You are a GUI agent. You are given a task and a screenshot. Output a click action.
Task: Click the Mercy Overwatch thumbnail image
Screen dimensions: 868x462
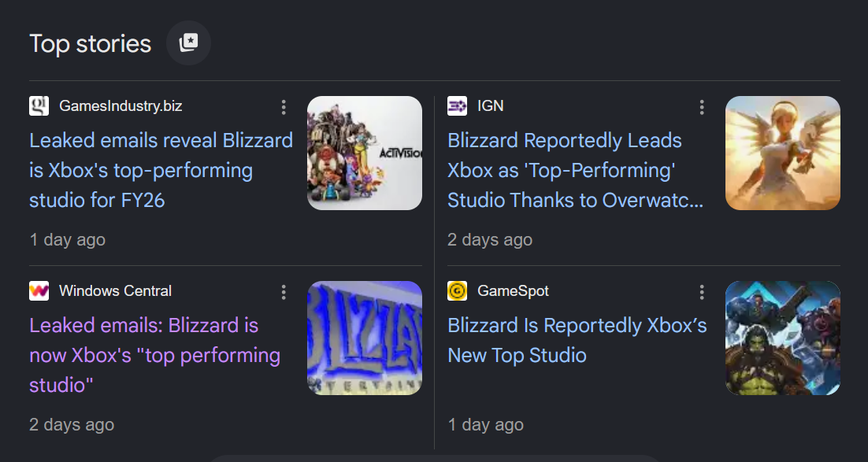(x=783, y=153)
